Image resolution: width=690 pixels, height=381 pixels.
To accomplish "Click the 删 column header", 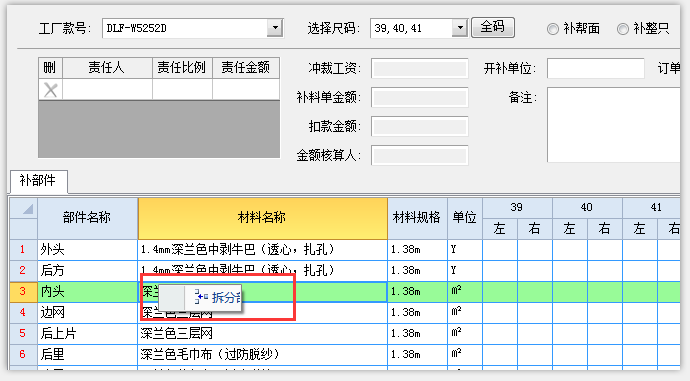I will point(50,68).
